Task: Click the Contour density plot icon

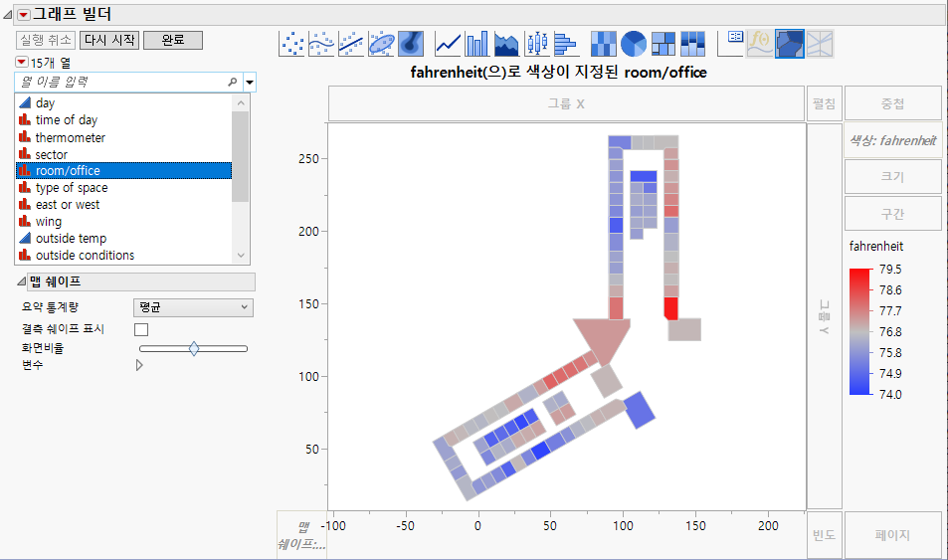Action: point(411,43)
